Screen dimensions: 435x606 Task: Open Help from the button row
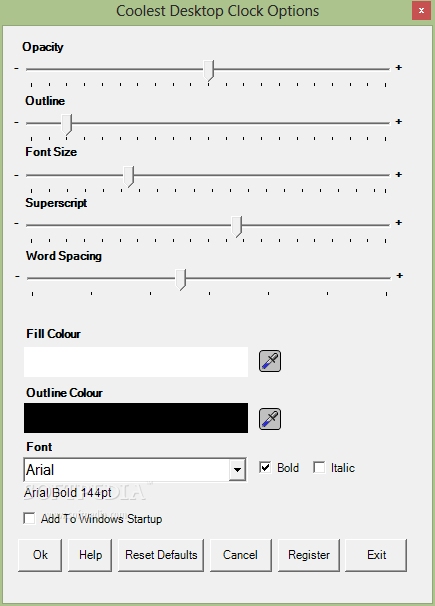[90, 555]
